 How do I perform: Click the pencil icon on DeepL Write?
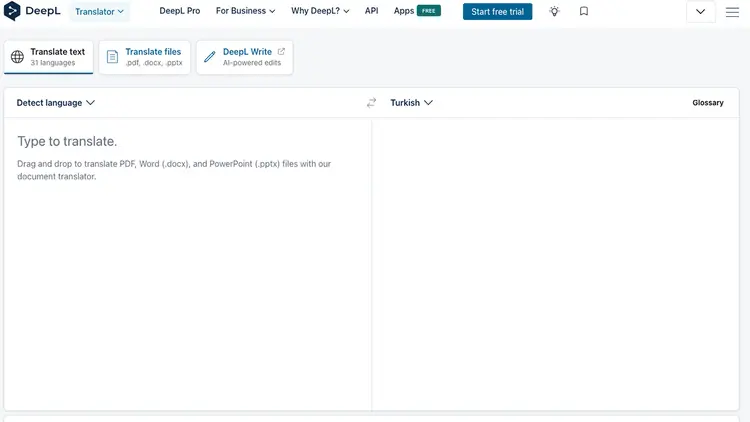[210, 57]
